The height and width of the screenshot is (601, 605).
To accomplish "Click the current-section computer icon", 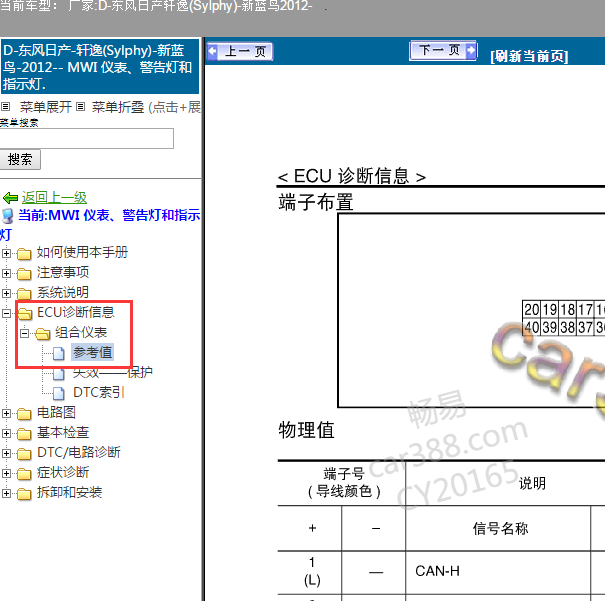I will point(8,216).
